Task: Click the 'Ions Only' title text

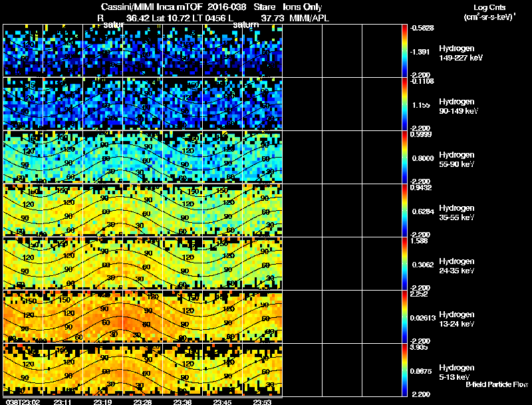Action: click(303, 7)
